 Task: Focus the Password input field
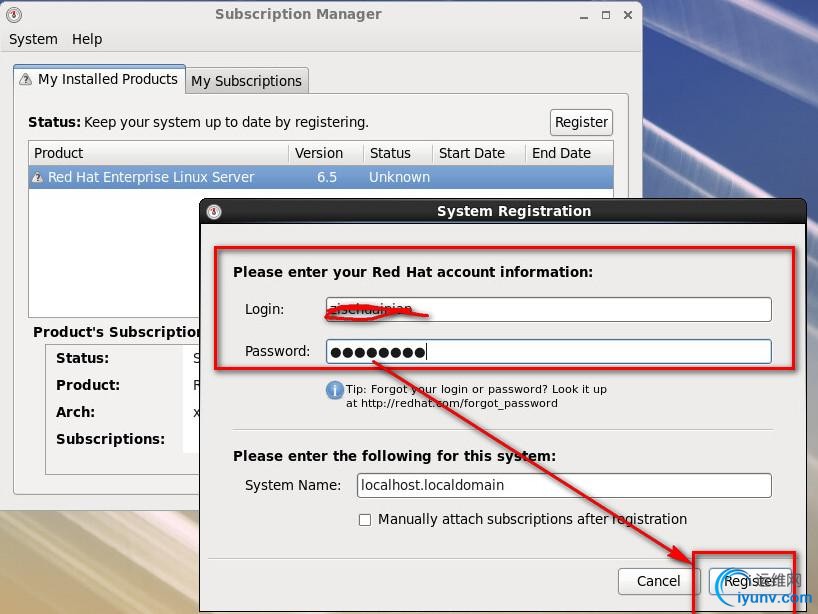click(548, 352)
